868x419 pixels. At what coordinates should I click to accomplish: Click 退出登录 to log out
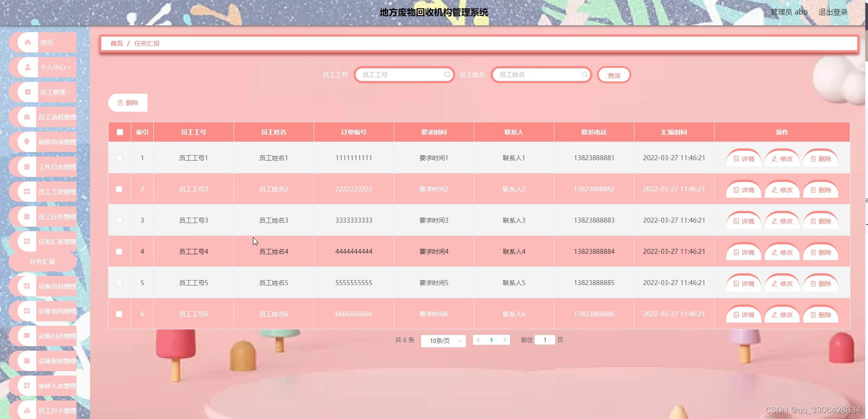click(x=833, y=12)
